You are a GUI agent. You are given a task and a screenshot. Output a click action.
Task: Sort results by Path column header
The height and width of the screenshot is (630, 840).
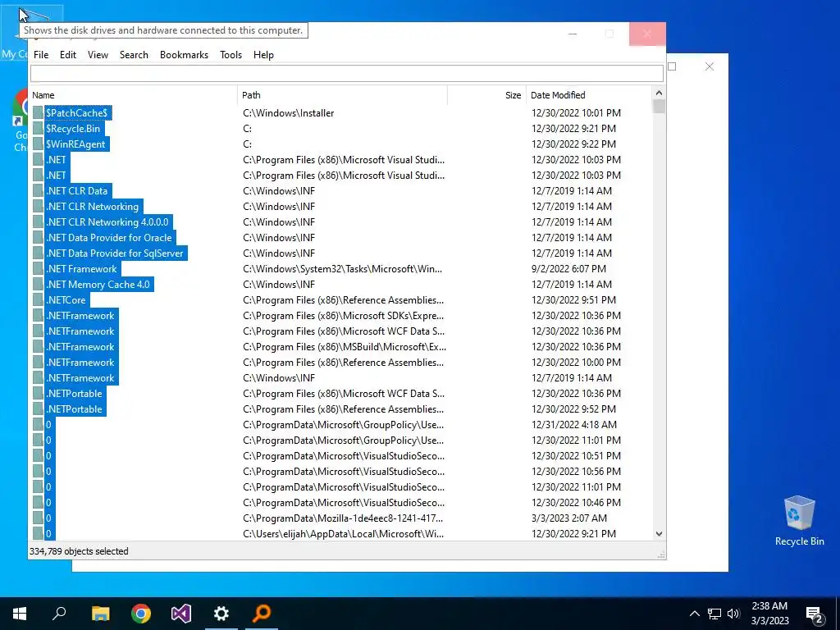[342, 95]
